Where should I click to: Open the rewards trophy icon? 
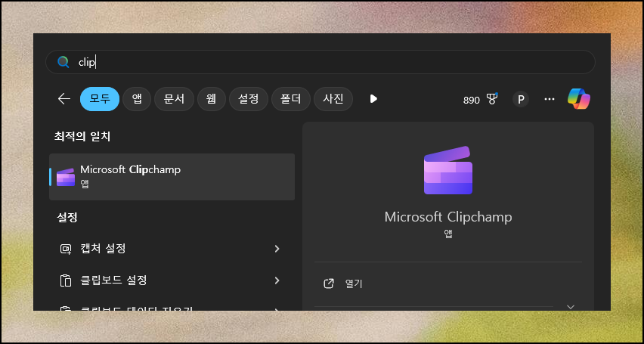click(x=492, y=99)
